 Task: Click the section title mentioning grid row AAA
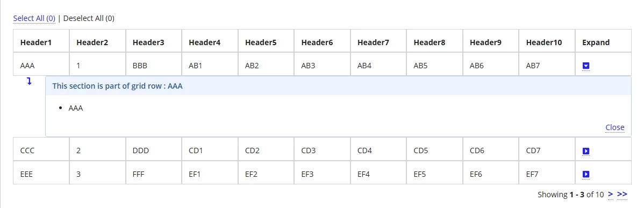click(x=118, y=86)
